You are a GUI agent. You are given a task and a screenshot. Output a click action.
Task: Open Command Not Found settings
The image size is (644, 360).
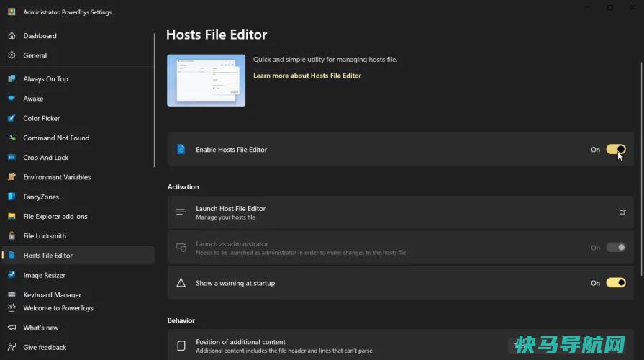[x=78, y=138]
